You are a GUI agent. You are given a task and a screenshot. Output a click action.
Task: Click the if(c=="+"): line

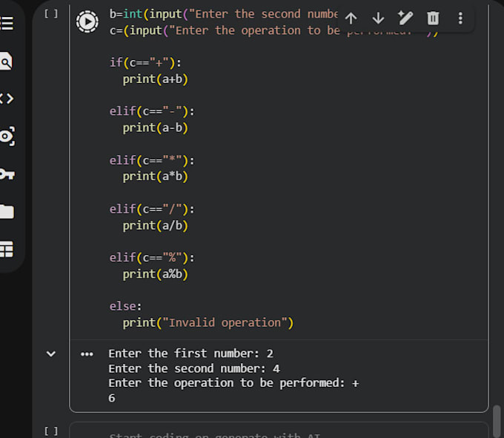145,62
